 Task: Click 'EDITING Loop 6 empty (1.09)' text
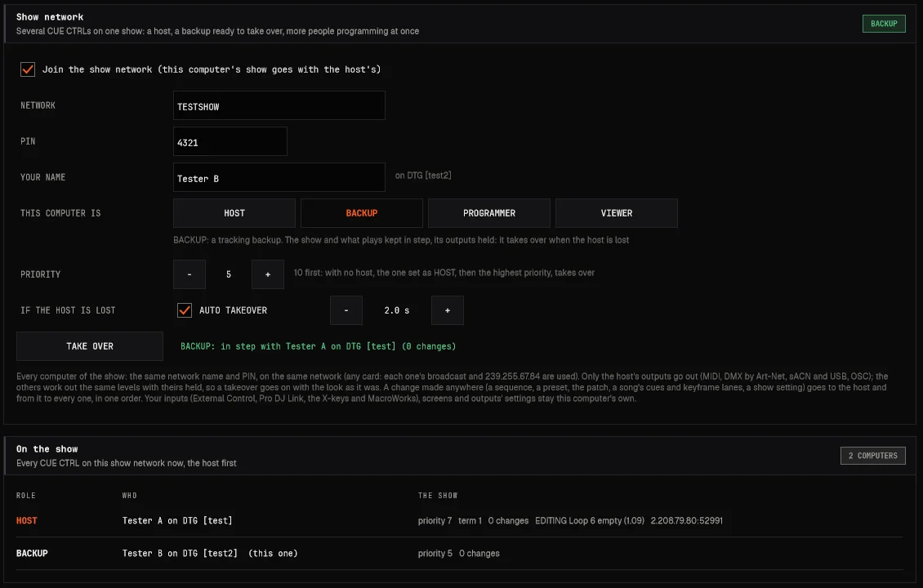coord(590,520)
